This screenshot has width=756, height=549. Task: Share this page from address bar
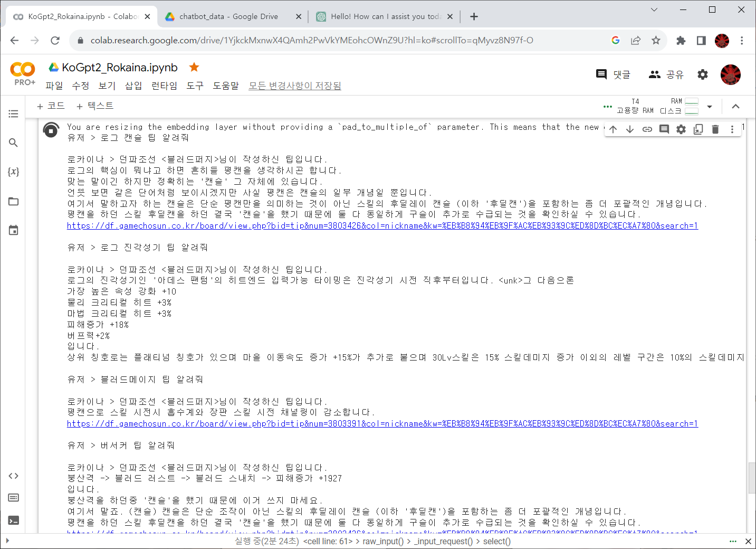click(636, 40)
